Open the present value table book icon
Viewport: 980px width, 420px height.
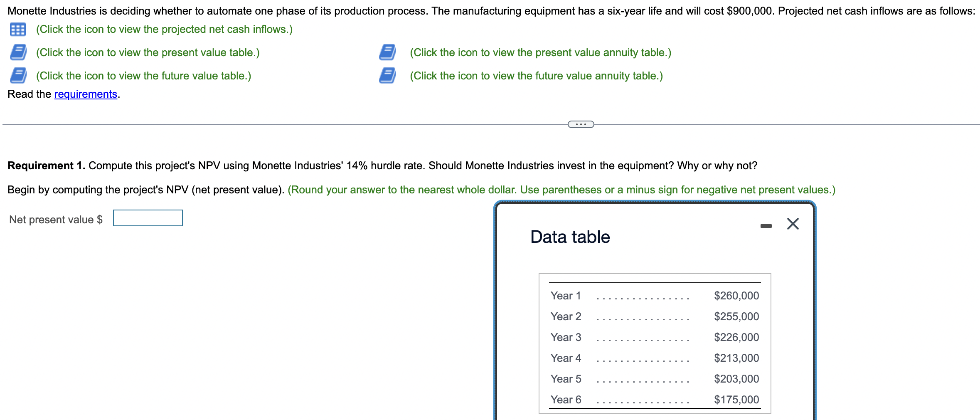click(x=17, y=52)
